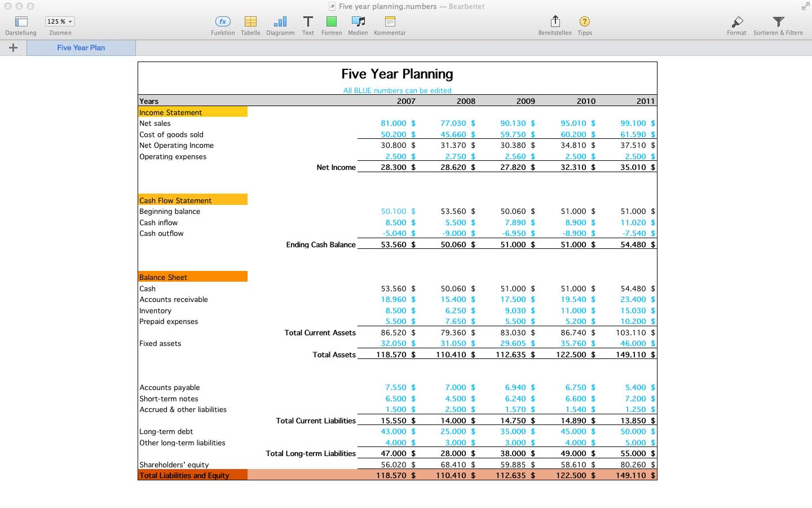Select the Five Year Planning title
This screenshot has width=812, height=508.
pos(397,74)
